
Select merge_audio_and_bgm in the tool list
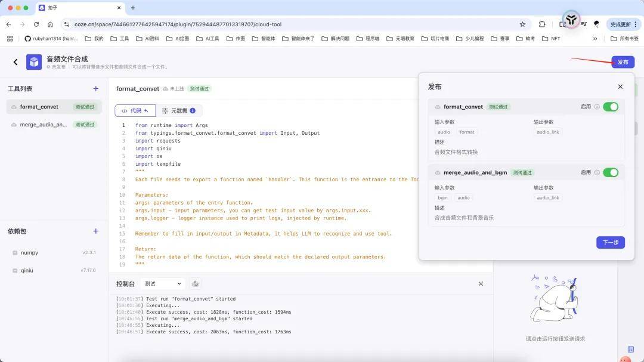(x=44, y=125)
